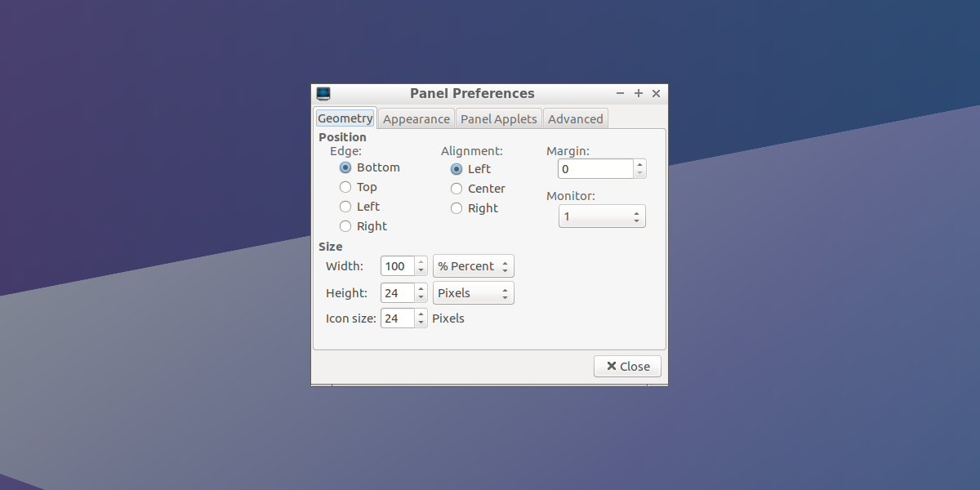The image size is (980, 490).
Task: Click the Panel Preferences title text
Action: click(472, 94)
